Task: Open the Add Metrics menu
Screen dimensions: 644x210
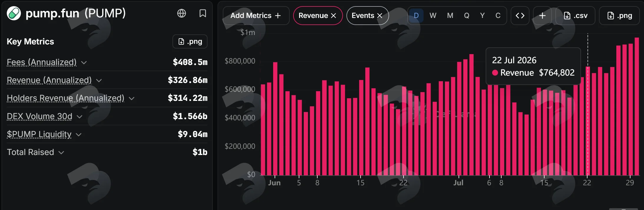Action: [256, 16]
